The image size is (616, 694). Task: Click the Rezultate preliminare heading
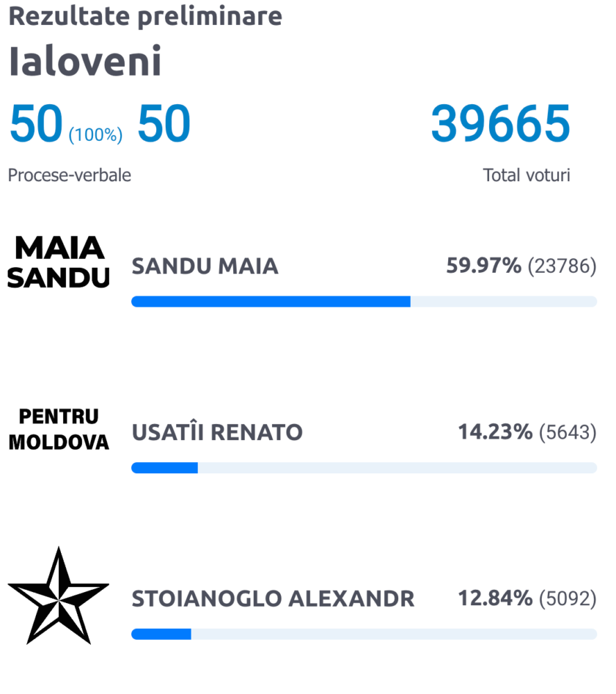(x=145, y=17)
